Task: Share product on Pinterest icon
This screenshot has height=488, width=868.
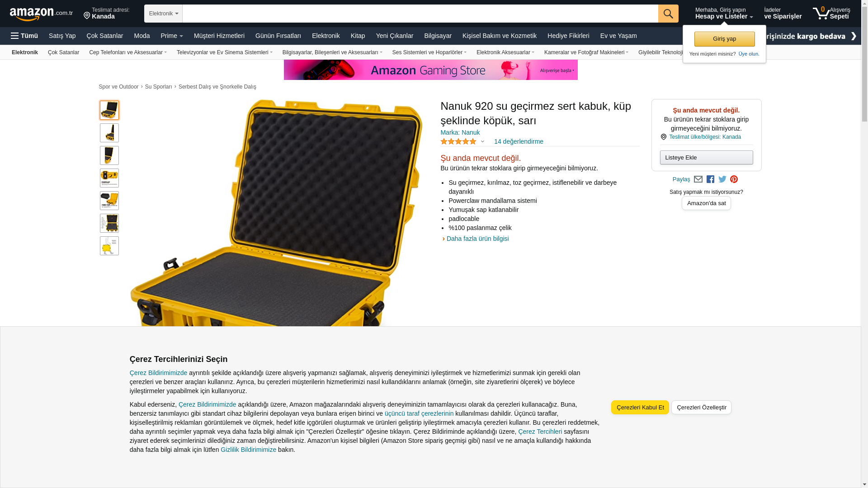Action: (x=734, y=179)
